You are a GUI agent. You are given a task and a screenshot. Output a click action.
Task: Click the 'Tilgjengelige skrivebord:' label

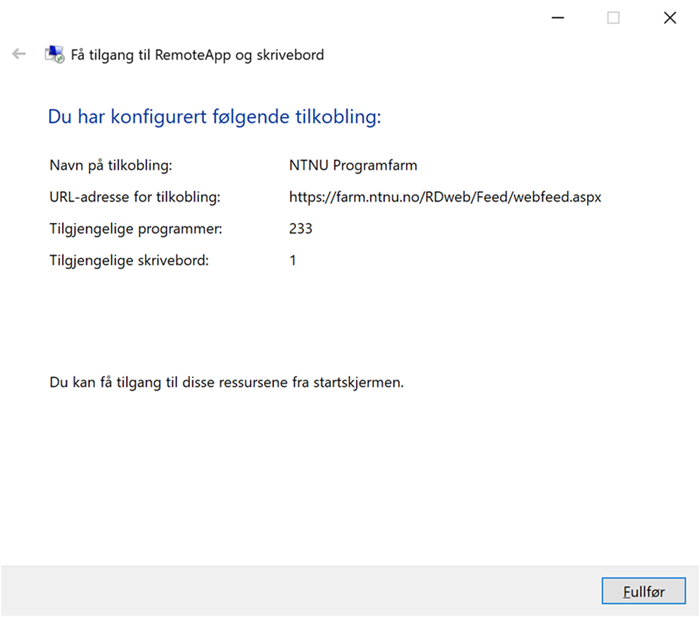pos(129,260)
